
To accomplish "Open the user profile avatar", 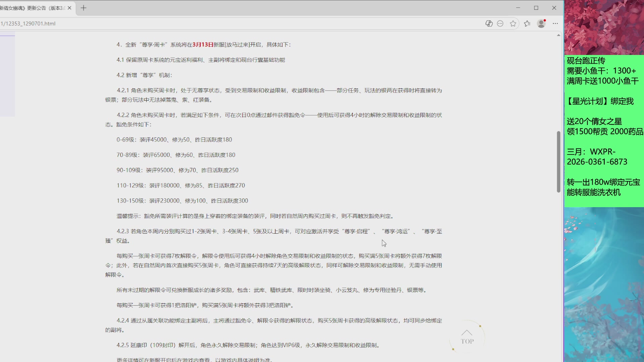I will coord(541,23).
